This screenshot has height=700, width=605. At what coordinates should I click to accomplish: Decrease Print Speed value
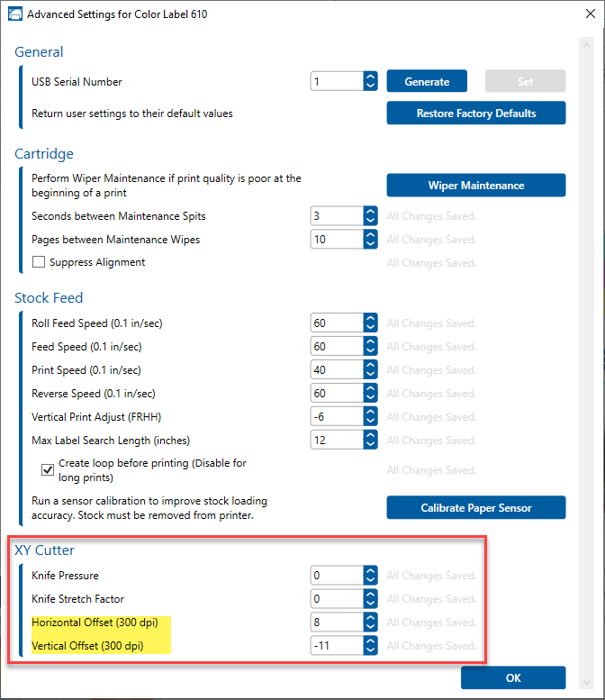pyautogui.click(x=370, y=375)
